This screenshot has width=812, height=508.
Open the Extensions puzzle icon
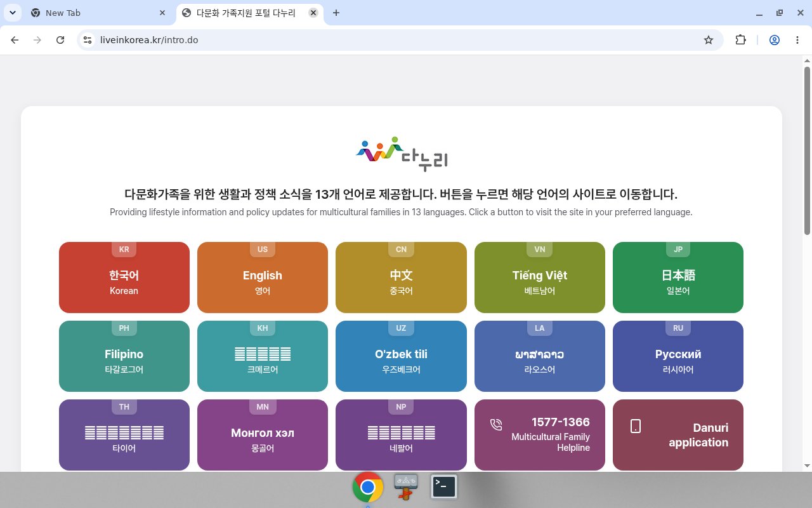[740, 40]
